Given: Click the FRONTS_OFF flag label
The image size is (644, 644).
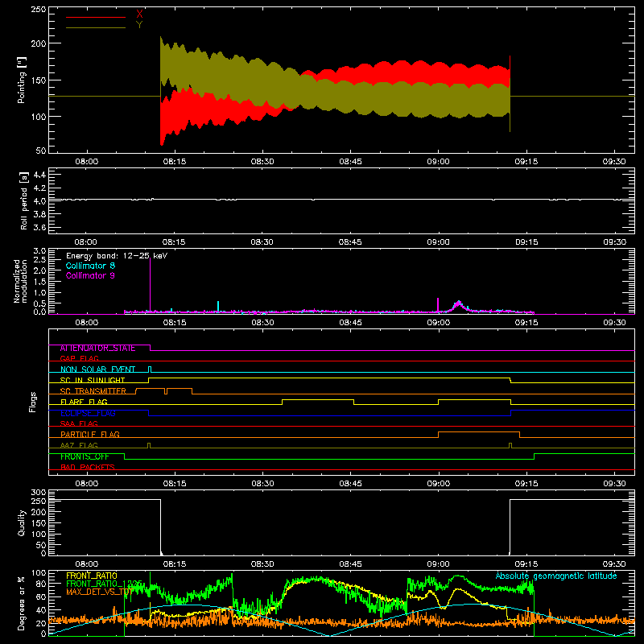Looking at the screenshot, I should click(x=85, y=456).
